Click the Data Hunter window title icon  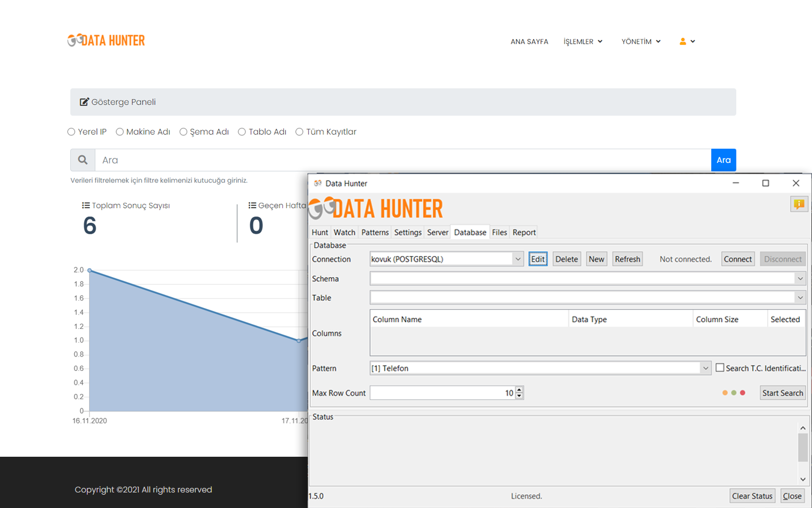[x=317, y=183]
